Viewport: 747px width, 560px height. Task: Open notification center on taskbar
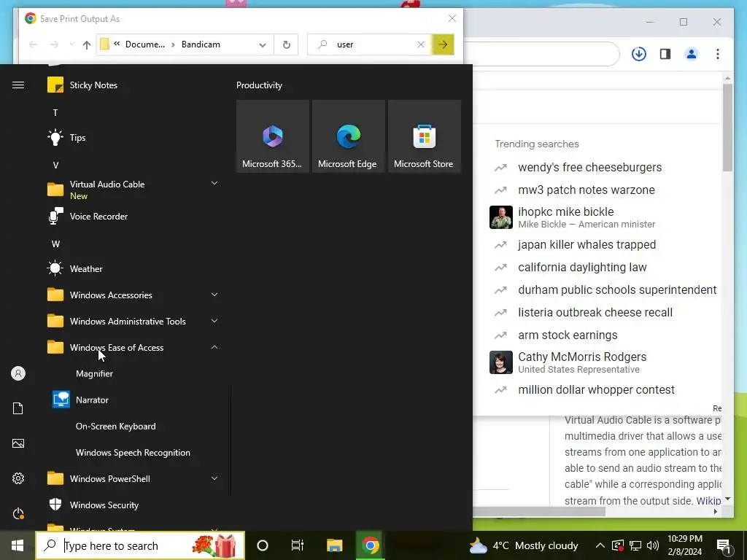(724, 545)
